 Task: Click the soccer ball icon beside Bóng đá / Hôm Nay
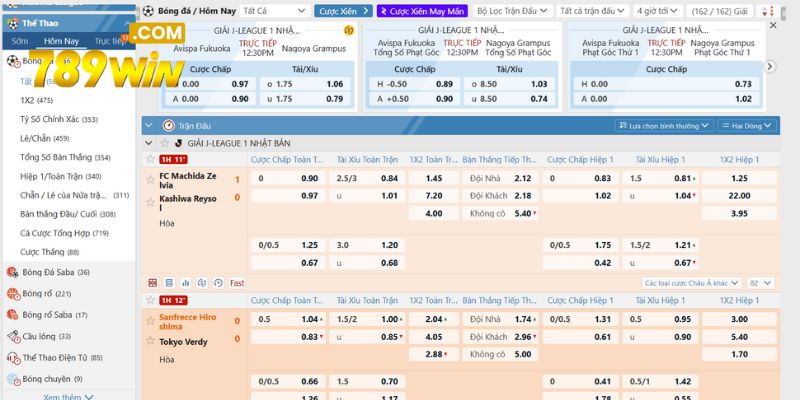pos(148,11)
